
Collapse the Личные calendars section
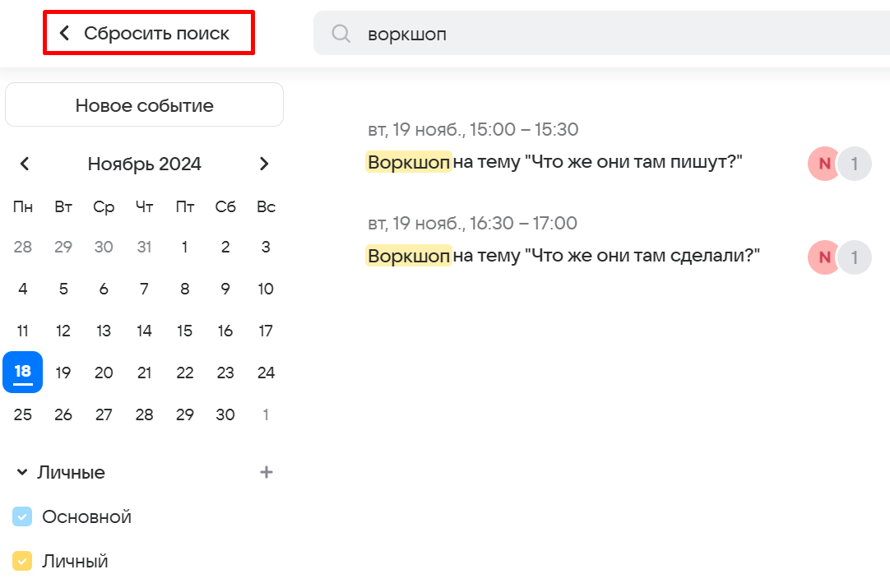click(22, 473)
